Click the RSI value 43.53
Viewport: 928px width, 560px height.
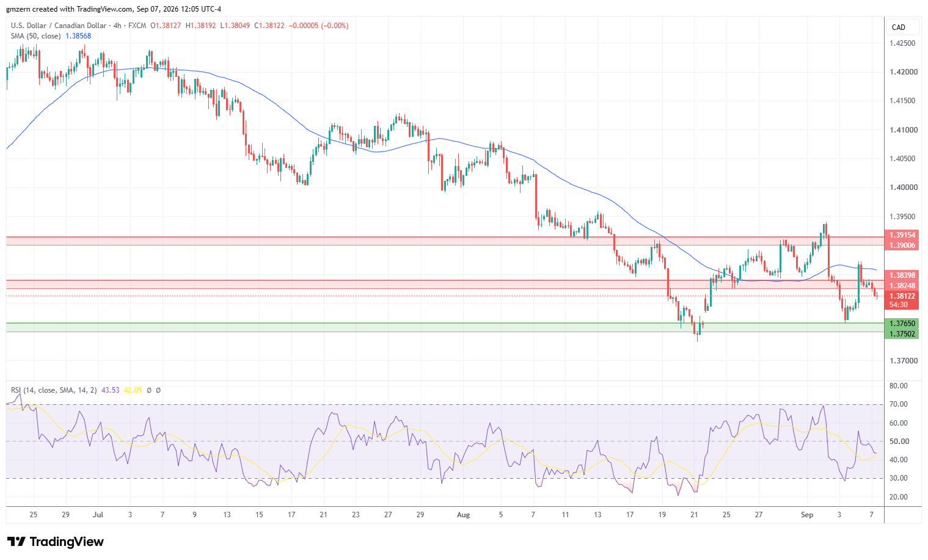(111, 390)
